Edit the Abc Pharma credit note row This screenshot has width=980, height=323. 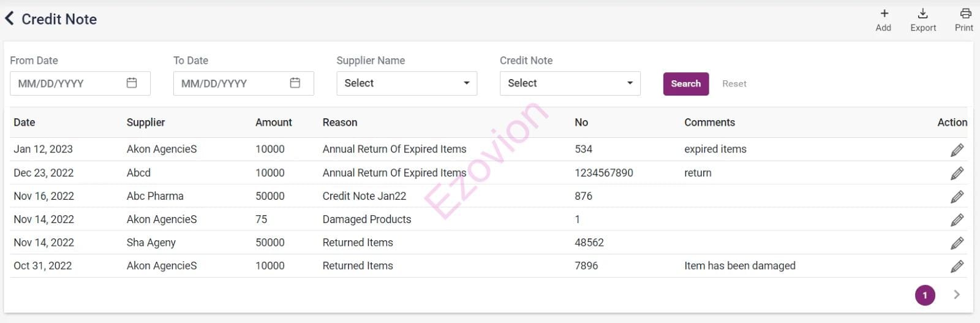tap(957, 197)
